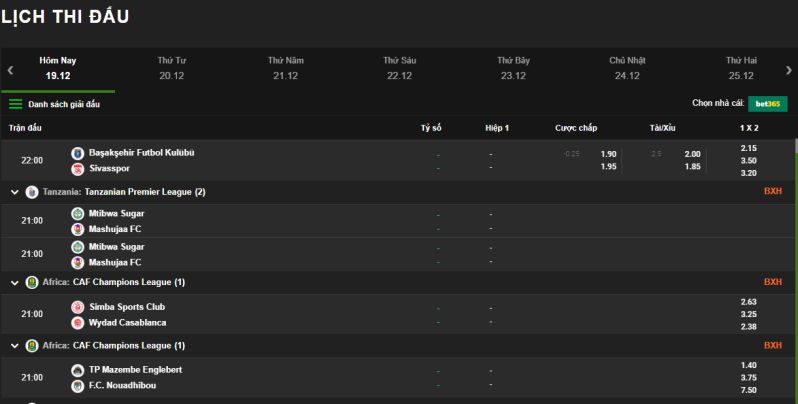The height and width of the screenshot is (404, 798).
Task: Go to next dates with right arrow
Action: (x=788, y=70)
